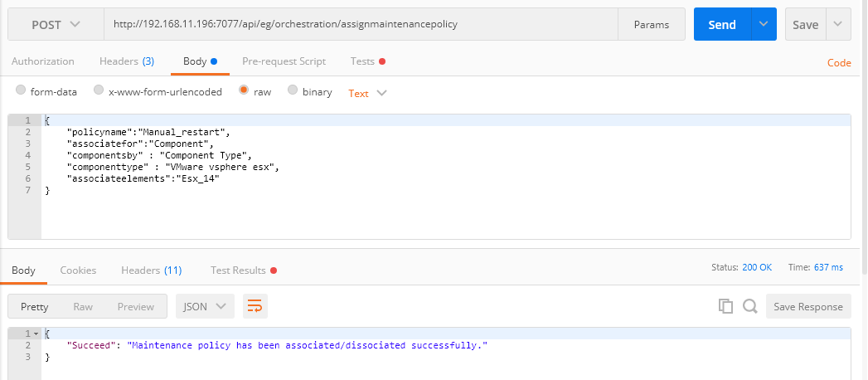Switch to the Authorization tab
This screenshot has height=380, width=868.
42,61
